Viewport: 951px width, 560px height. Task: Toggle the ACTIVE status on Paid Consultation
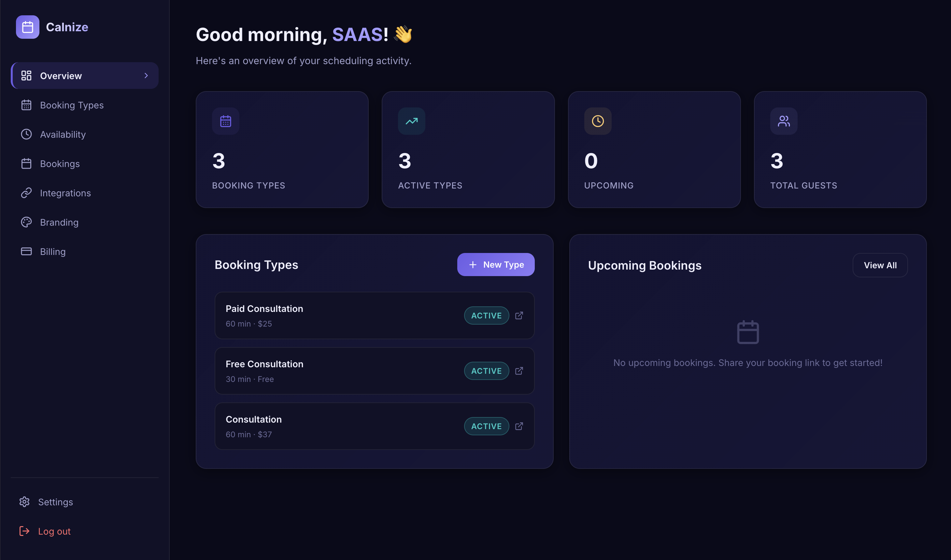(x=486, y=315)
